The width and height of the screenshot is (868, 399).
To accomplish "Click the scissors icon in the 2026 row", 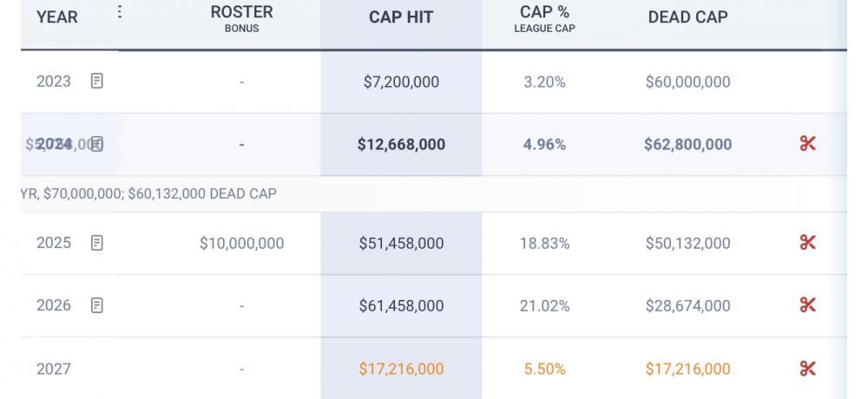I will (x=807, y=305).
